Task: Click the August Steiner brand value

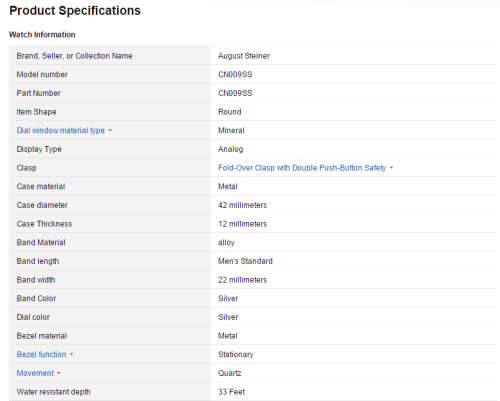Action: (244, 56)
